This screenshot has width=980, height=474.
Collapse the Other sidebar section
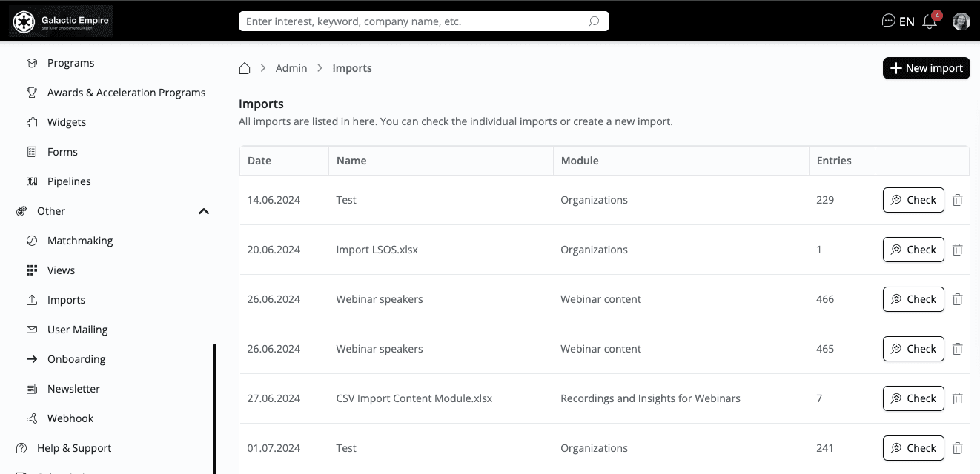click(x=204, y=211)
